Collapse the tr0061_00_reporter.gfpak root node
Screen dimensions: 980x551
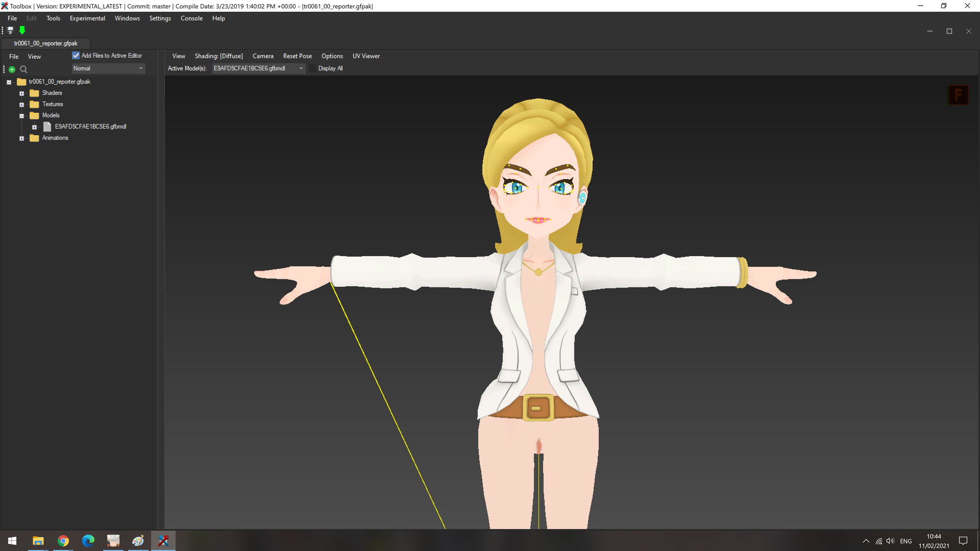(9, 82)
